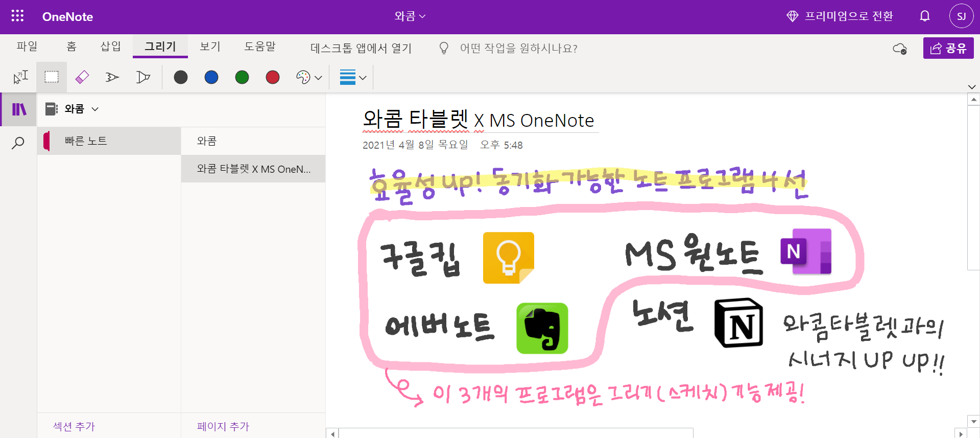The height and width of the screenshot is (438, 980).
Task: Choose the black ink color
Action: coord(181,77)
